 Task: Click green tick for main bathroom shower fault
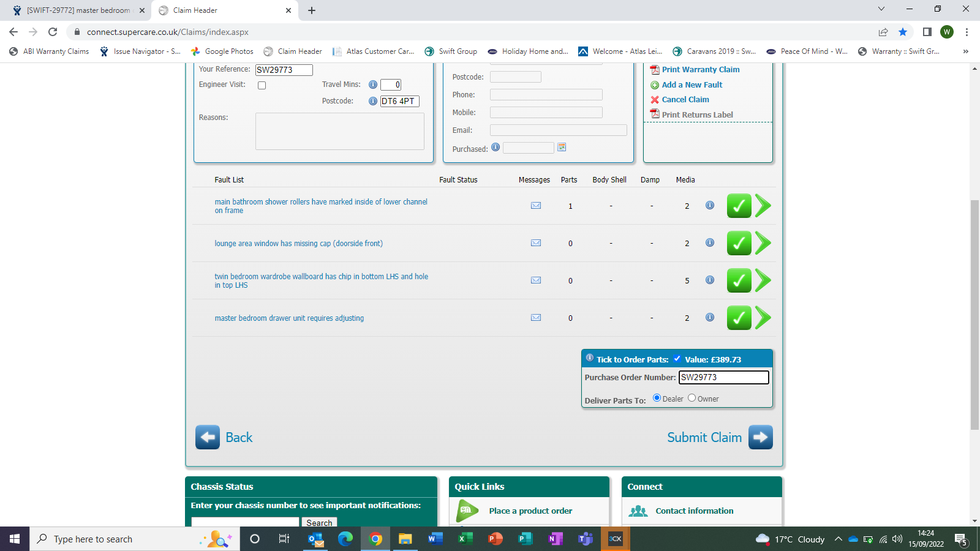(739, 206)
